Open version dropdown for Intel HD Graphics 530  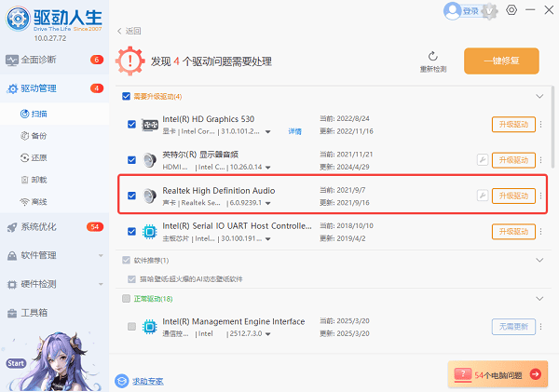click(269, 132)
